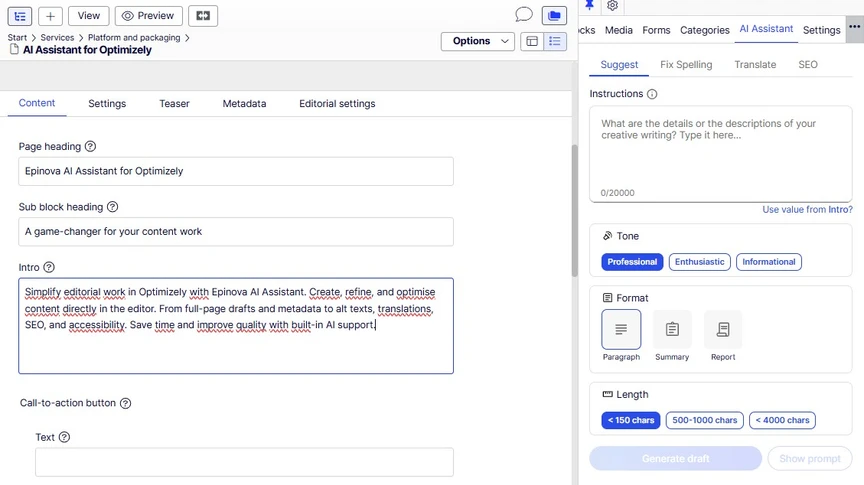864x485 pixels.
Task: Open help icon beside Sub block heading
Action: [x=112, y=207]
